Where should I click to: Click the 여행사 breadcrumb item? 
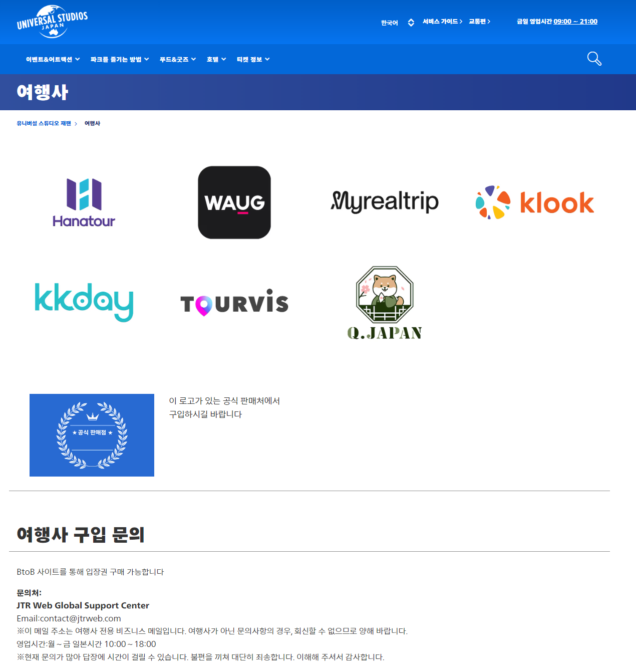pyautogui.click(x=92, y=123)
